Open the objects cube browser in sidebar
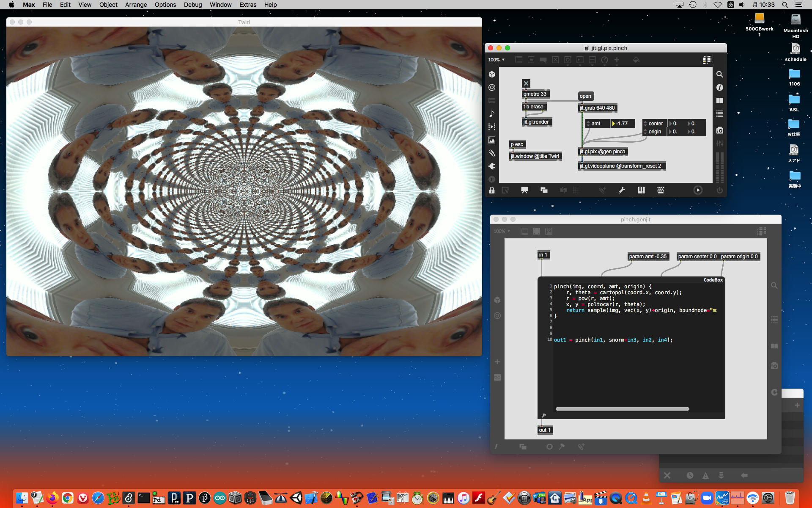Screen dimensions: 812x508 point(492,74)
